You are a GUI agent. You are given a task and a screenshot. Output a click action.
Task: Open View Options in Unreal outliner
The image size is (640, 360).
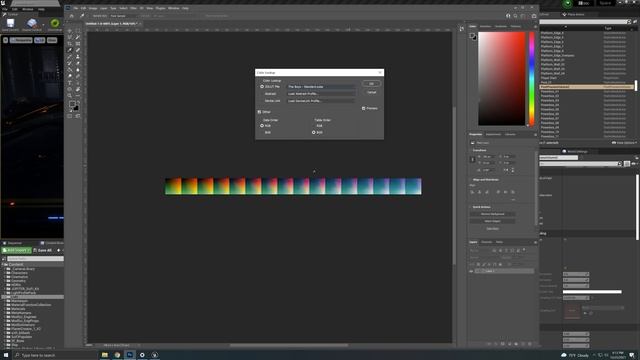(x=624, y=143)
